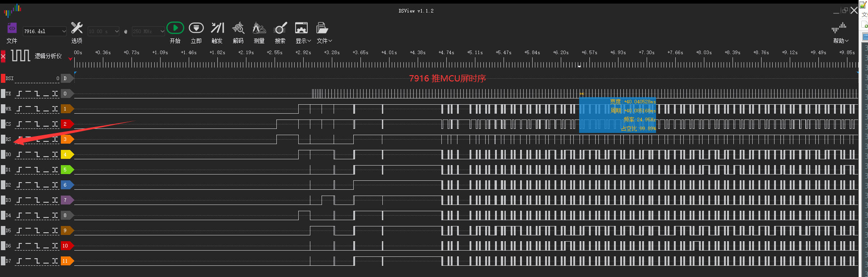Click the red color box beside DSI
This screenshot has width=868, height=277.
3,78
